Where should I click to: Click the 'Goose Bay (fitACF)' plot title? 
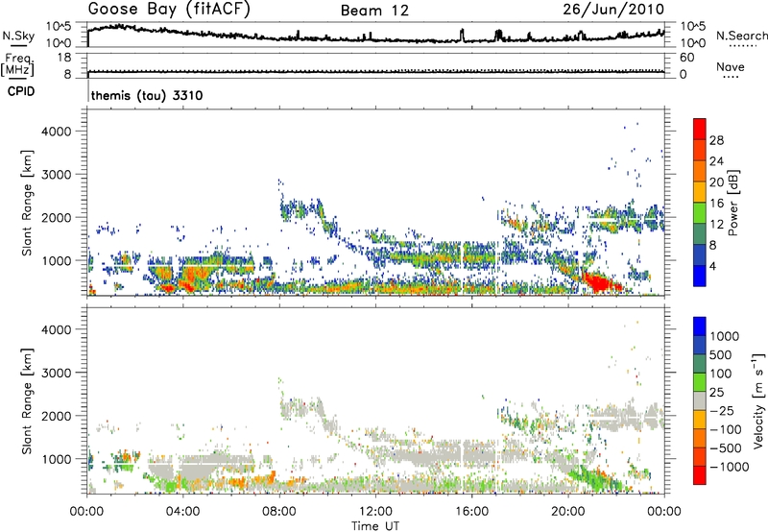(169, 9)
